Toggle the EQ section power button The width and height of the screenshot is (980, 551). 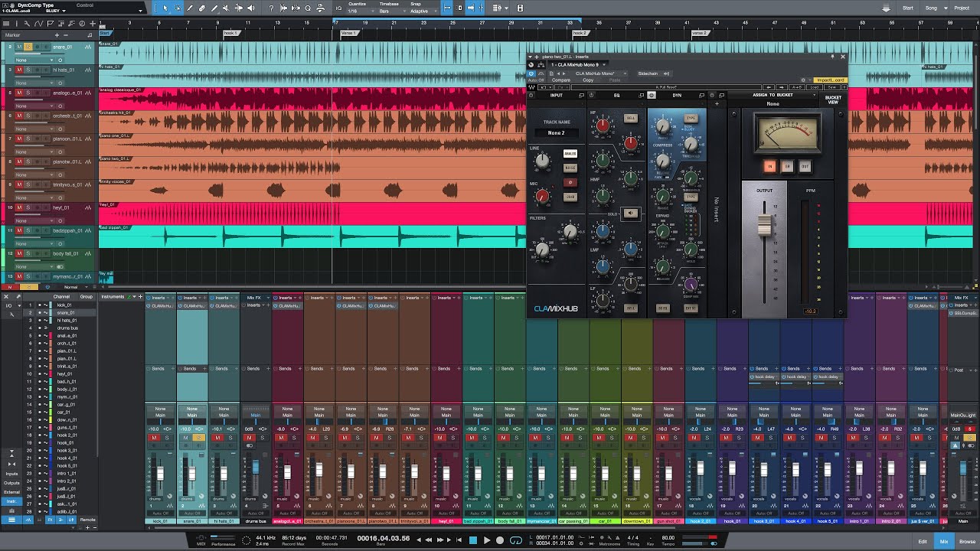click(x=592, y=95)
